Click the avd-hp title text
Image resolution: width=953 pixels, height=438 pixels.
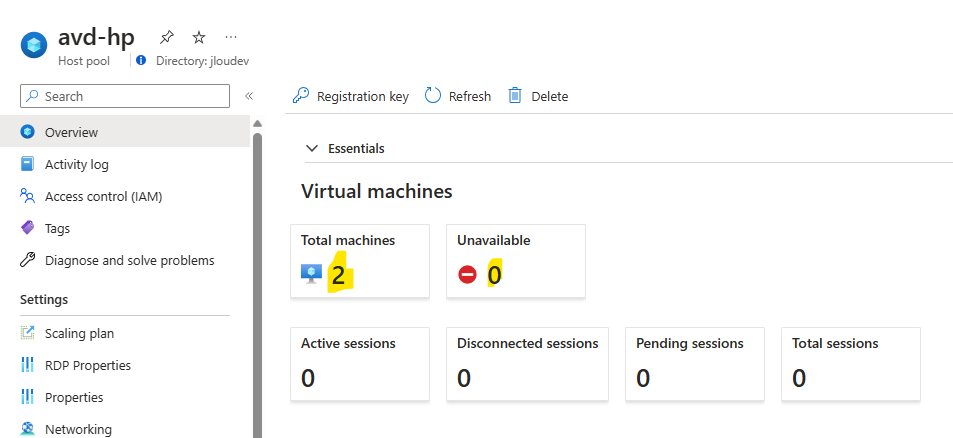[x=96, y=37]
